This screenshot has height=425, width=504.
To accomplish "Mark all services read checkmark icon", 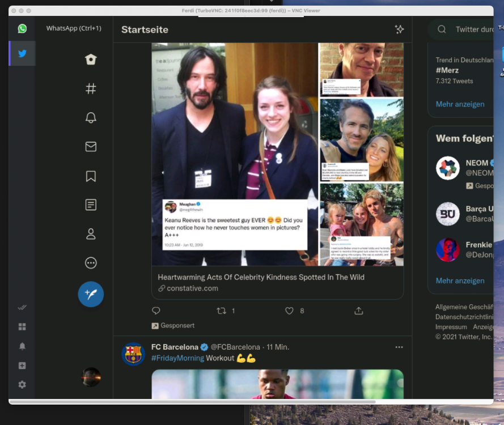I will (22, 308).
